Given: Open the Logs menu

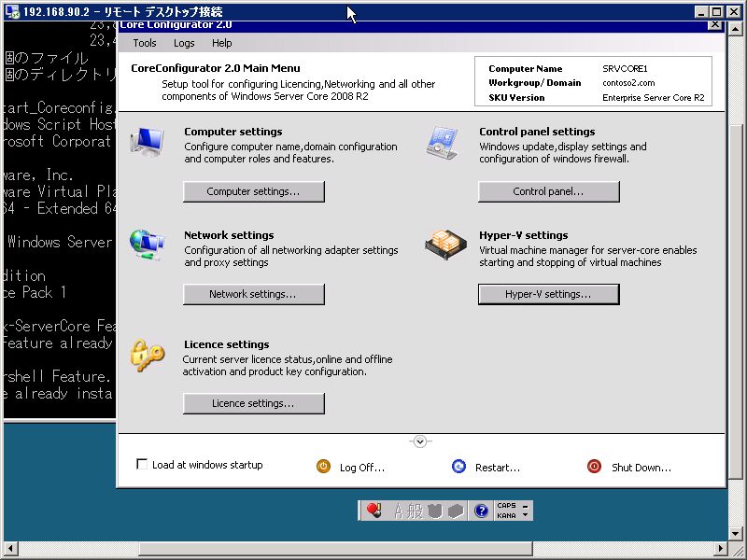Looking at the screenshot, I should 183,42.
